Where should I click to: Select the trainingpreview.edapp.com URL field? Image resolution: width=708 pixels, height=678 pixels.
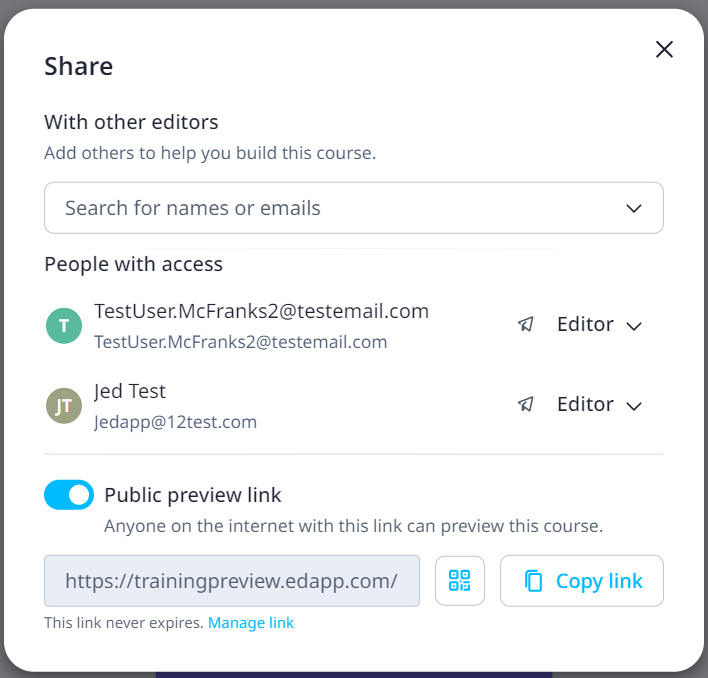point(232,581)
